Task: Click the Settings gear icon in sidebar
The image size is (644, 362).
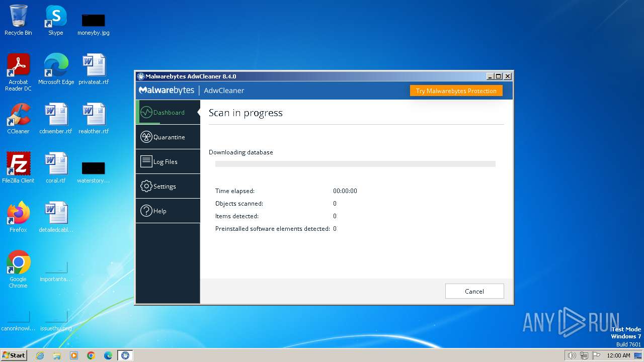Action: [x=146, y=186]
